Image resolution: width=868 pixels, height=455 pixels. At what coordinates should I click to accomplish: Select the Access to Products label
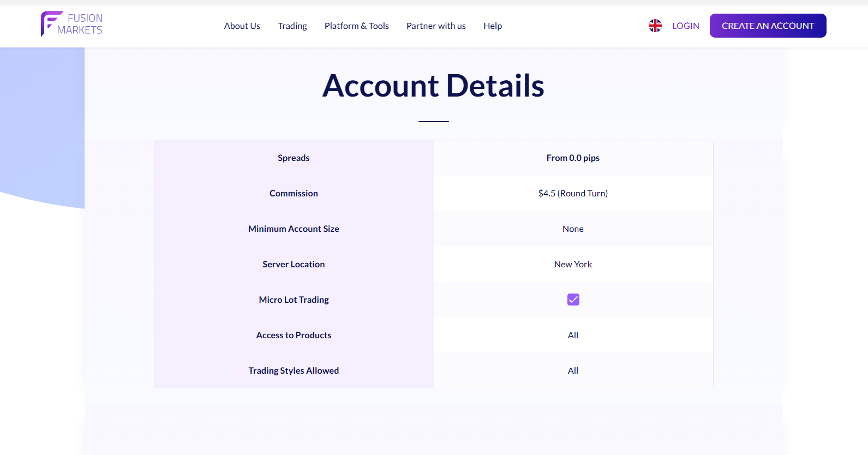click(294, 335)
